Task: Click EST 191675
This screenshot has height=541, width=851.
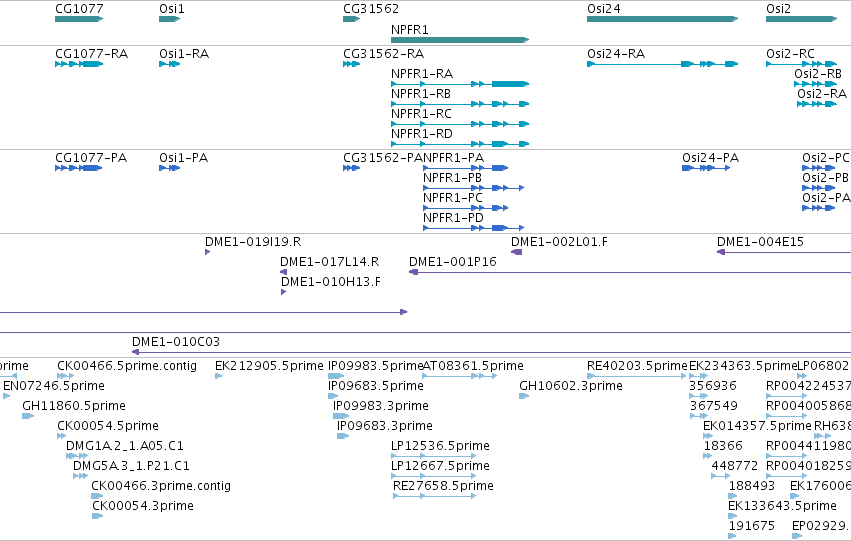Action: click(x=732, y=537)
